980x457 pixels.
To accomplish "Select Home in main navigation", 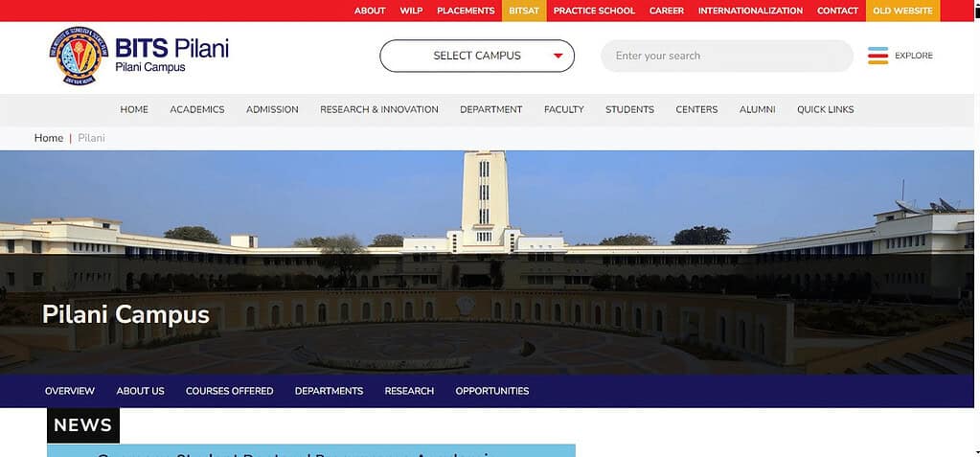I will tap(134, 109).
